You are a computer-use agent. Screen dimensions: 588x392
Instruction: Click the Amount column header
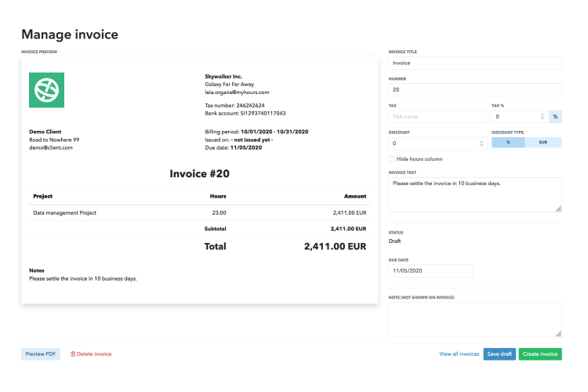click(355, 196)
